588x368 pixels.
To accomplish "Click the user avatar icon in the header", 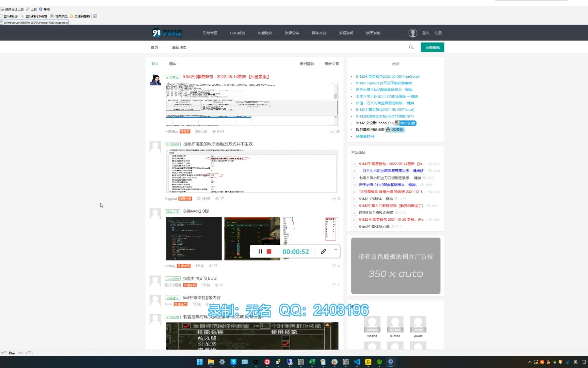I will click(413, 33).
